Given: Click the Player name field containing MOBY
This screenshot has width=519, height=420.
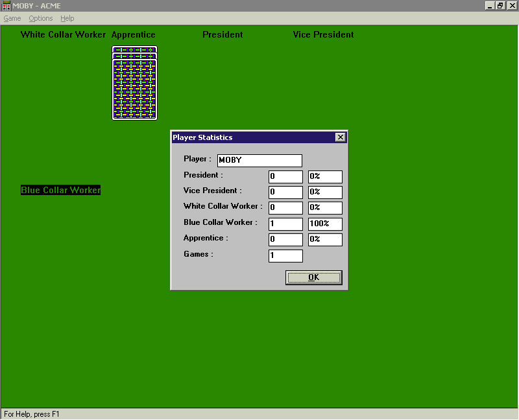Looking at the screenshot, I should 259,160.
